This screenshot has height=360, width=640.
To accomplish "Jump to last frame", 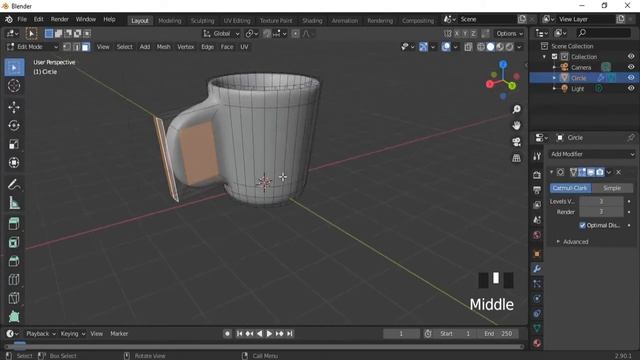I will (x=289, y=333).
